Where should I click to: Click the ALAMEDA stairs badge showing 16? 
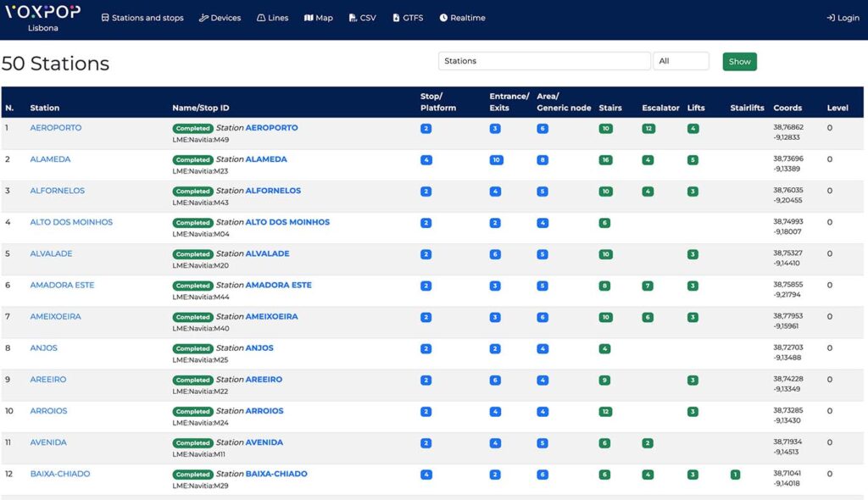tap(605, 160)
